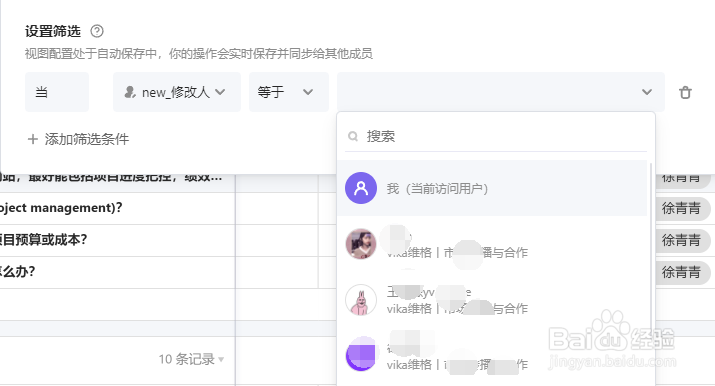Screen dimensions: 715x386
Task: Select the member with purple avatar row
Action: 492,355
